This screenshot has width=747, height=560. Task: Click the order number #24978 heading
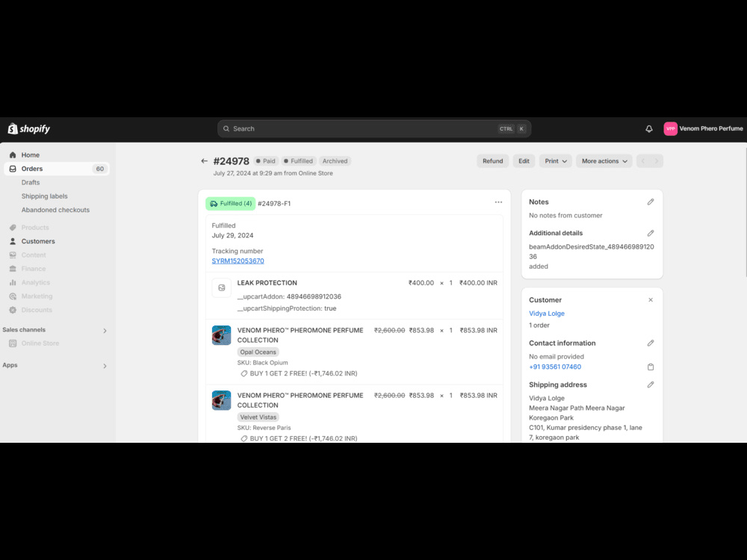231,161
